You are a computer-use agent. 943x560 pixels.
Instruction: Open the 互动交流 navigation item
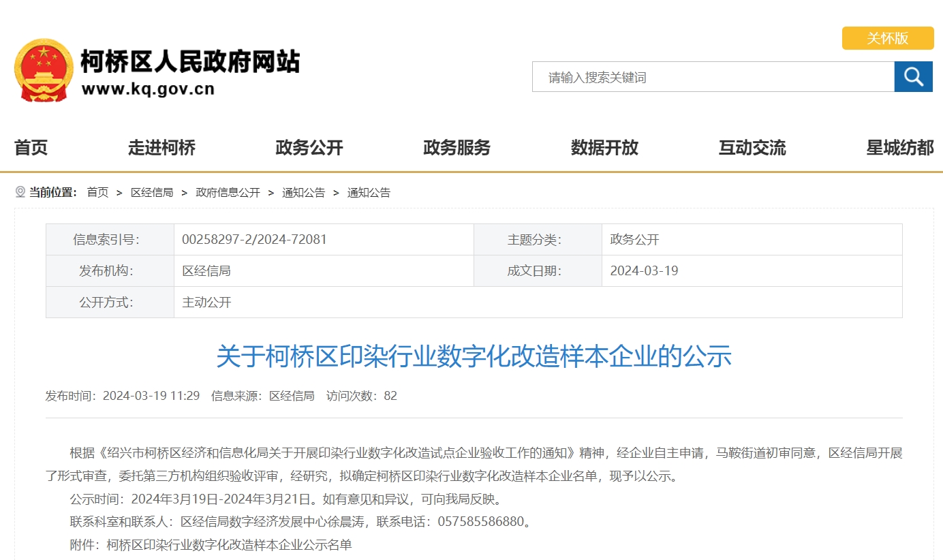(752, 148)
